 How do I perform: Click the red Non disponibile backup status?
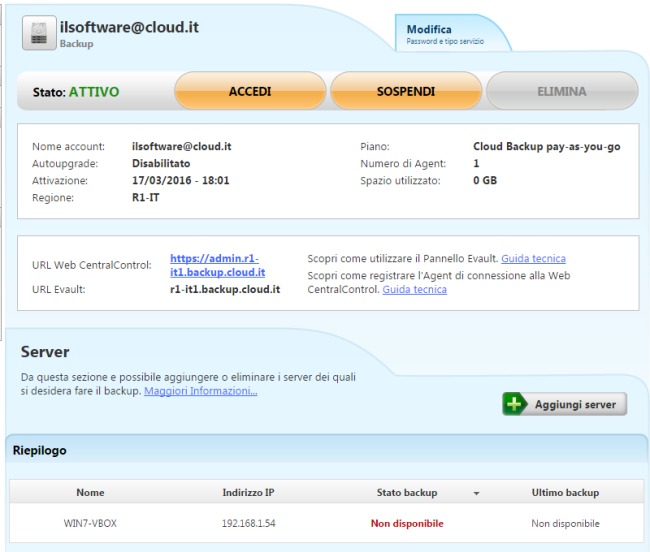pos(407,523)
